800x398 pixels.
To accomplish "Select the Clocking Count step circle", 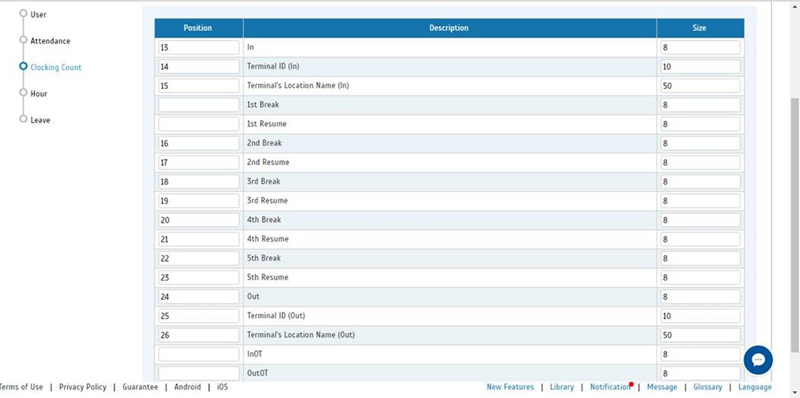I will tap(23, 66).
